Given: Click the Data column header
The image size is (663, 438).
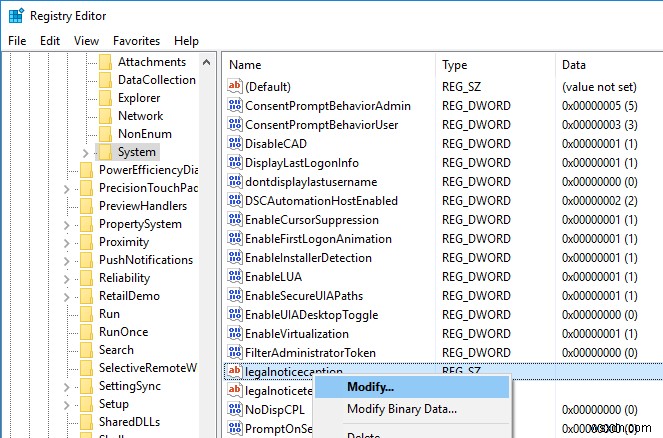Looking at the screenshot, I should click(574, 65).
